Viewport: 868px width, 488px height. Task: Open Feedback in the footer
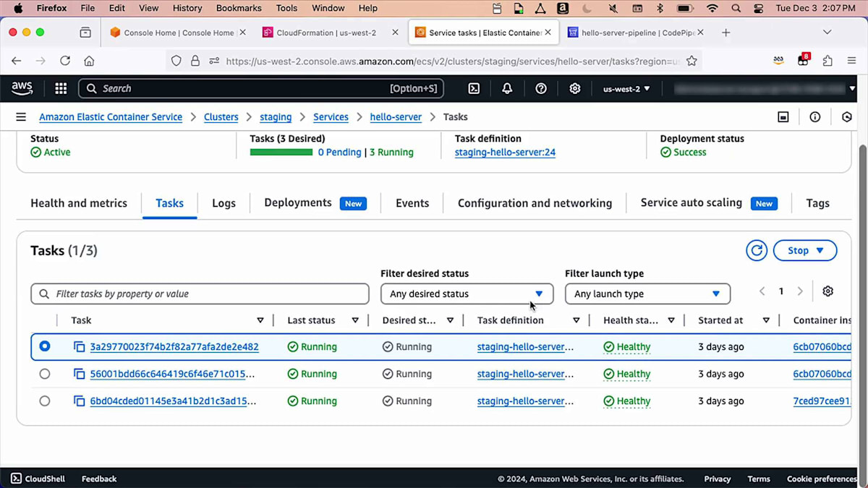click(x=99, y=479)
